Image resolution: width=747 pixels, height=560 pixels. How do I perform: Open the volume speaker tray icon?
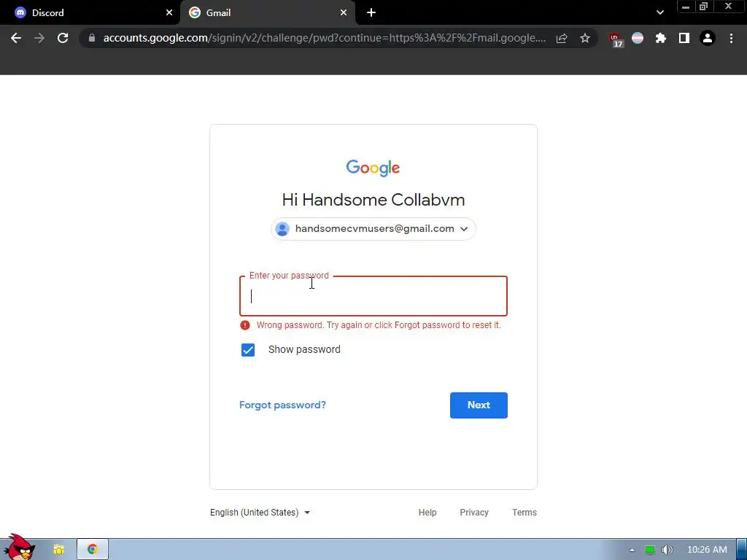667,550
